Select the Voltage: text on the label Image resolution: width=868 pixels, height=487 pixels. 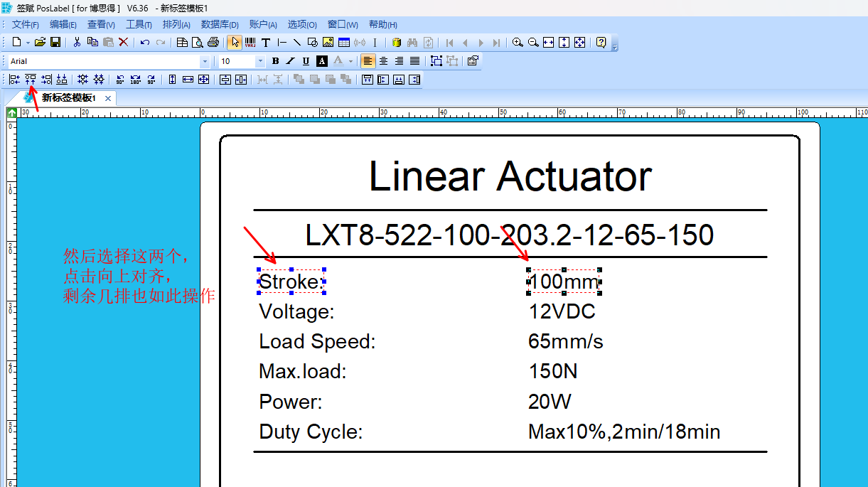[x=296, y=312]
